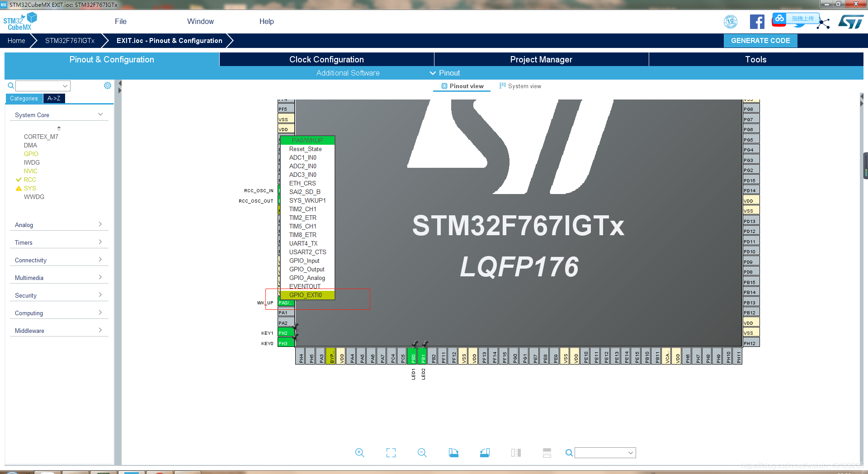Open SYS in System Core list
Image resolution: width=868 pixels, height=474 pixels.
click(30, 188)
